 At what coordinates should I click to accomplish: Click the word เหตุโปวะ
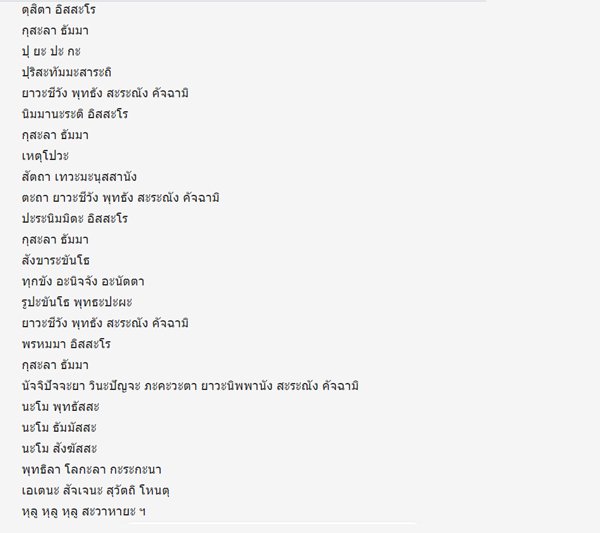tap(45, 156)
